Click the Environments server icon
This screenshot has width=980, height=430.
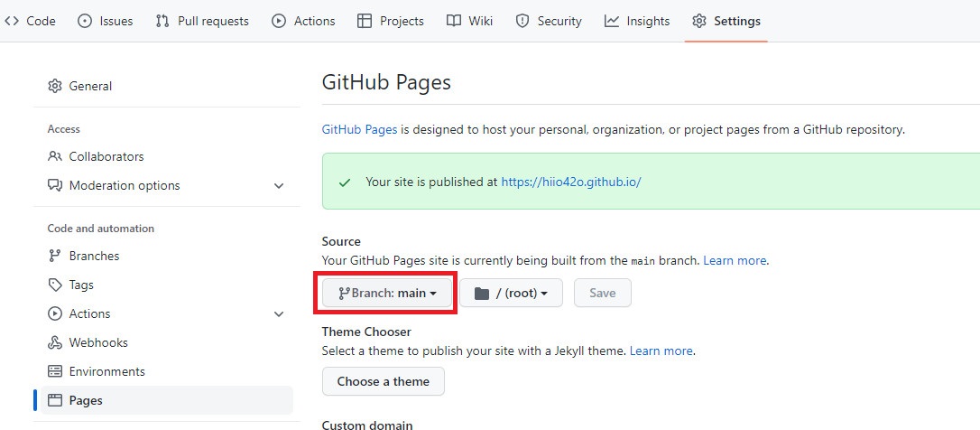(x=55, y=371)
